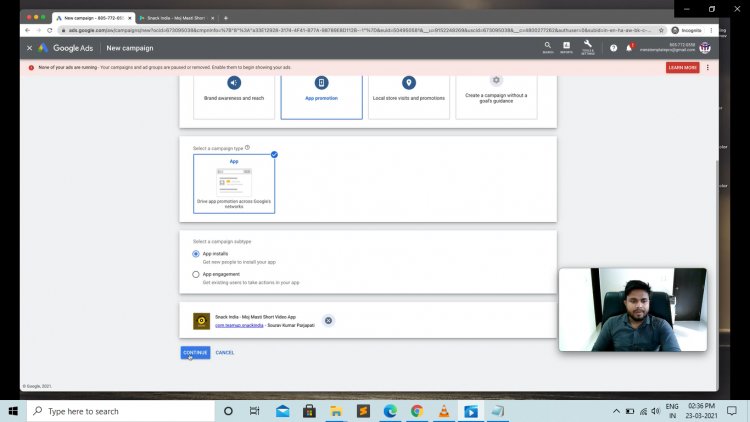Open VLC media player from taskbar
The image size is (750, 422).
443,411
